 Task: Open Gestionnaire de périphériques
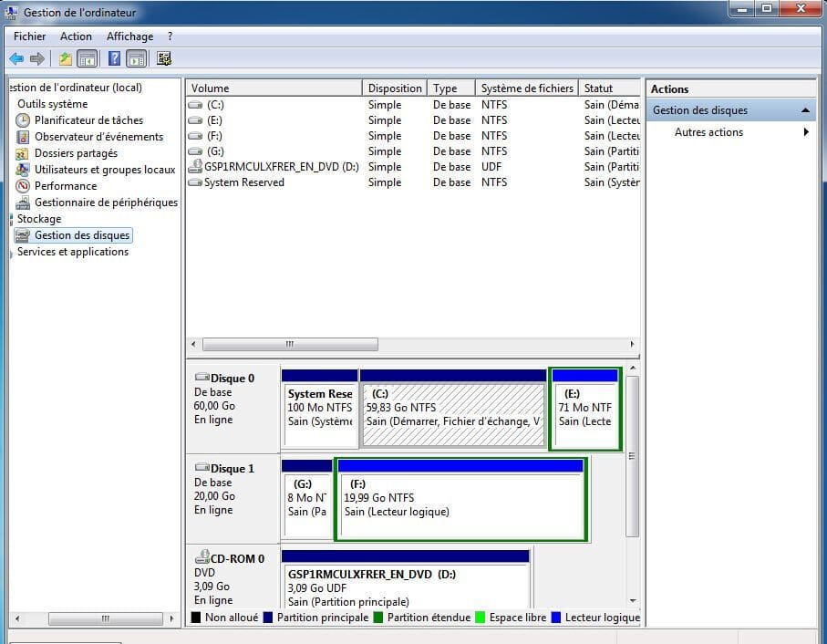(x=106, y=203)
